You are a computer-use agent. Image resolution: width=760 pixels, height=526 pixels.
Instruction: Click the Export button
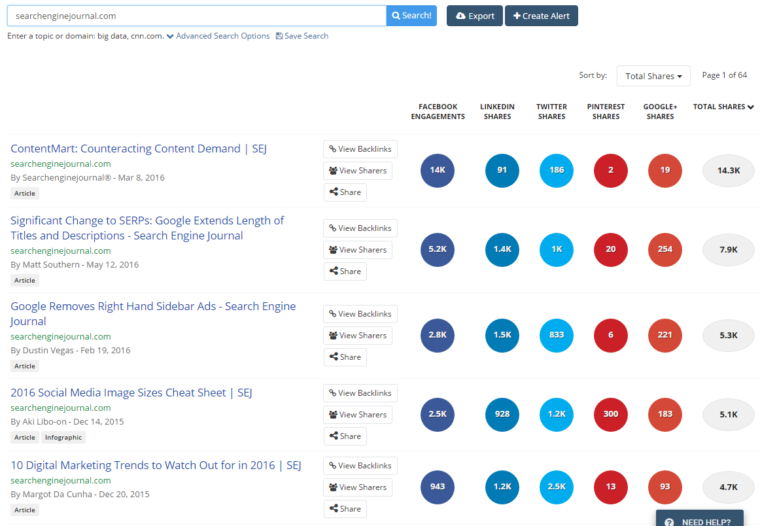click(475, 16)
